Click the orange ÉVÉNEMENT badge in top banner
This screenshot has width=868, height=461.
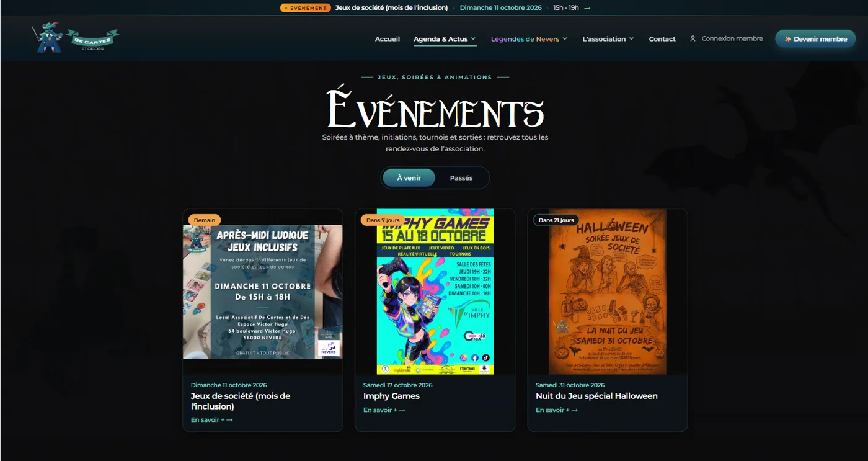305,8
